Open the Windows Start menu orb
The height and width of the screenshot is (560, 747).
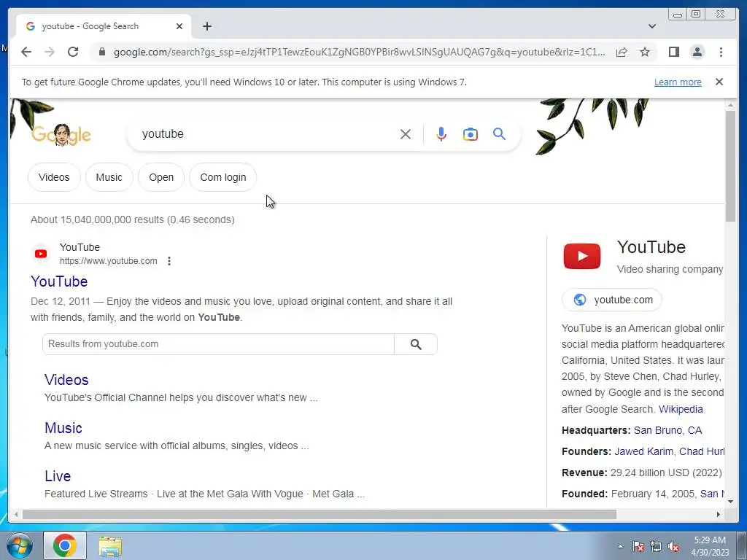pos(20,545)
